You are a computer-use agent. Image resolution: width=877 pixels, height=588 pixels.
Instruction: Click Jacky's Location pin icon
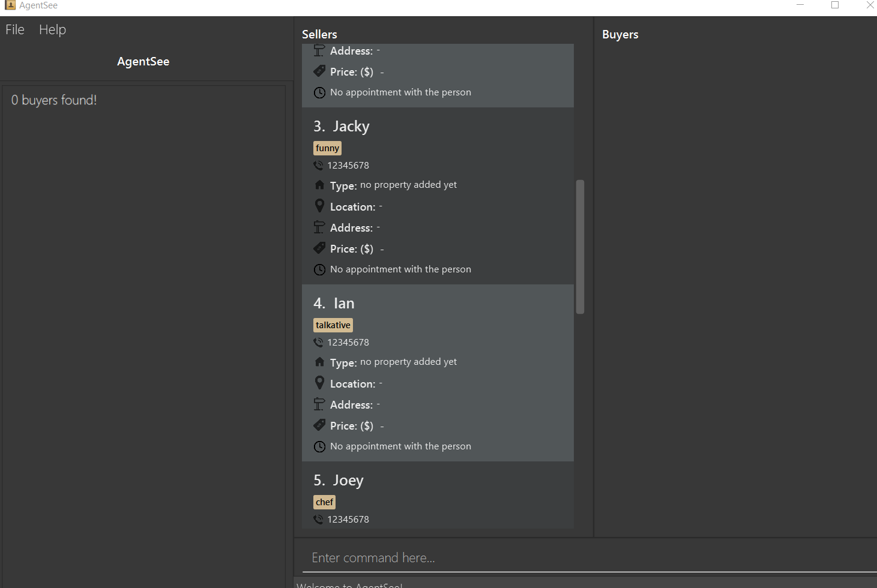point(319,206)
